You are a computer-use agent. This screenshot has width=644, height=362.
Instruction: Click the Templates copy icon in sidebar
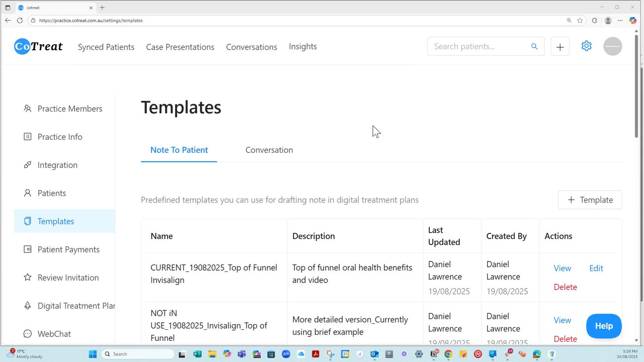point(28,221)
